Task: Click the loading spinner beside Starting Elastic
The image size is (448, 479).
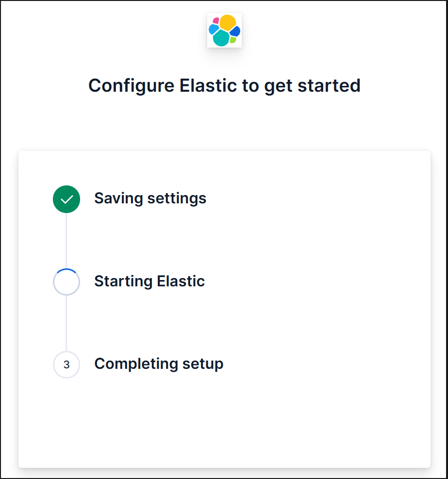Action: 66,282
